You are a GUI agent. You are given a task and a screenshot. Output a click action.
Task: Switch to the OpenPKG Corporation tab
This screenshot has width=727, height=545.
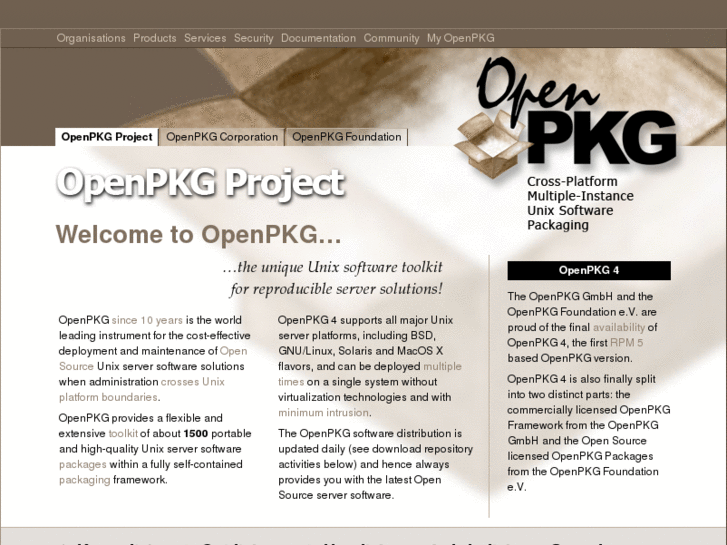pyautogui.click(x=222, y=137)
